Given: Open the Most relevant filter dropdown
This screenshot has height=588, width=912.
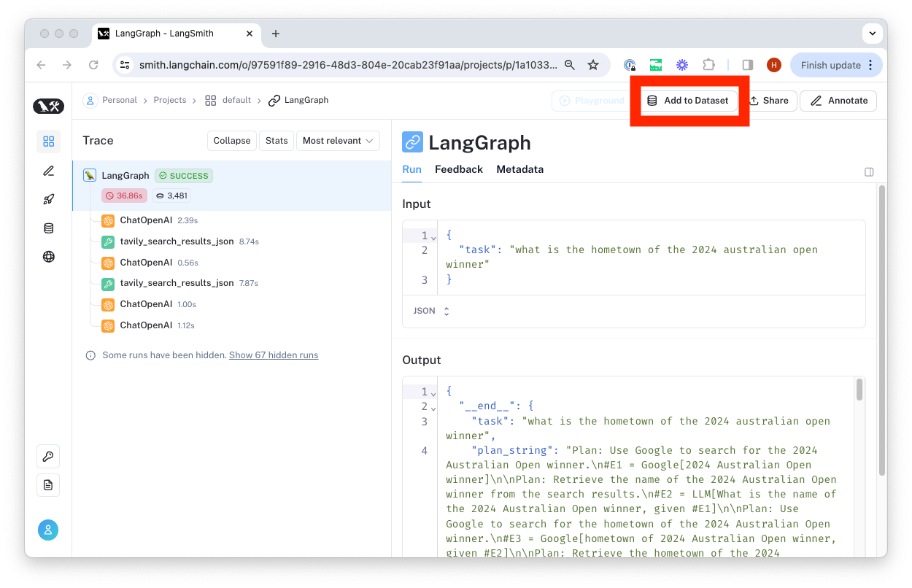Looking at the screenshot, I should 338,141.
